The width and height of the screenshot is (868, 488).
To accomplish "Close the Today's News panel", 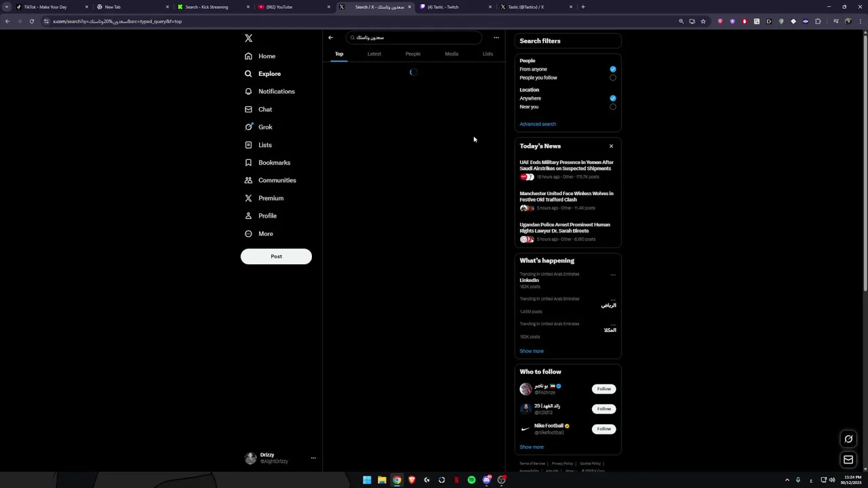I will tap(611, 146).
